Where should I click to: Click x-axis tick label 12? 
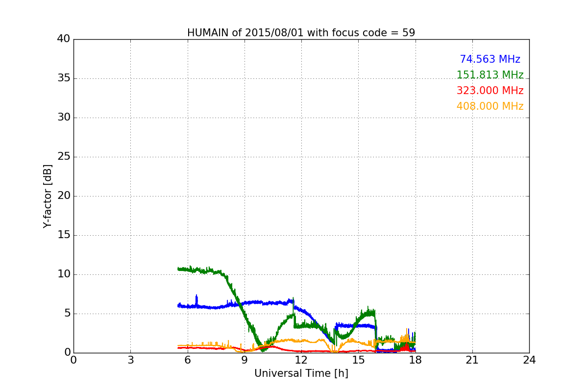coord(301,360)
